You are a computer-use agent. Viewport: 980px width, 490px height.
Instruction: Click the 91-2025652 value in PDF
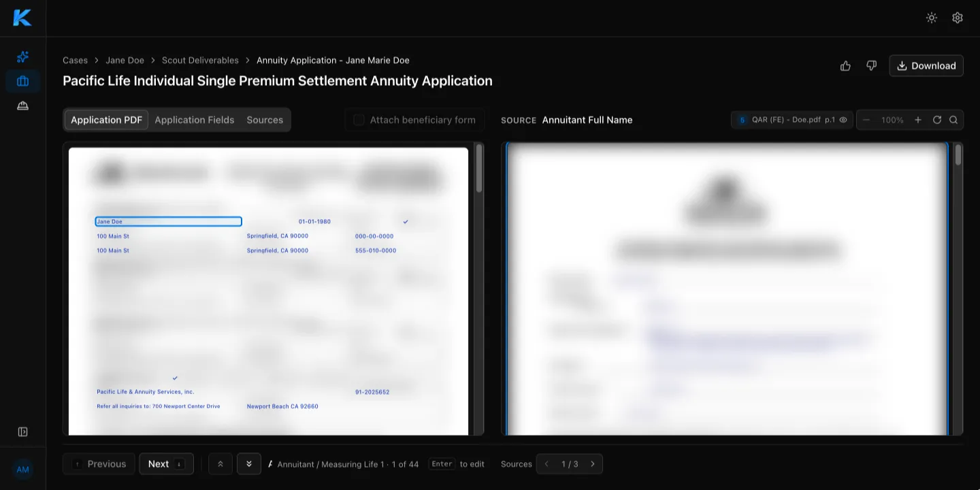coord(372,392)
